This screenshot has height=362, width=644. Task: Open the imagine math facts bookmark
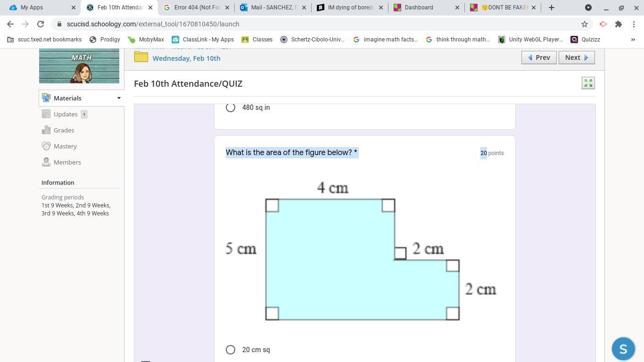tap(385, 40)
